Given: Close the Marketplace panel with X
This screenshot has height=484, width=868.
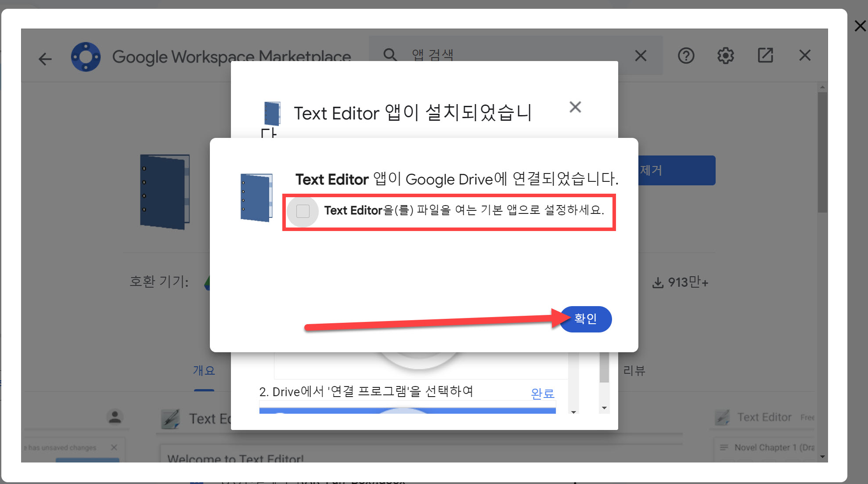Looking at the screenshot, I should point(804,56).
